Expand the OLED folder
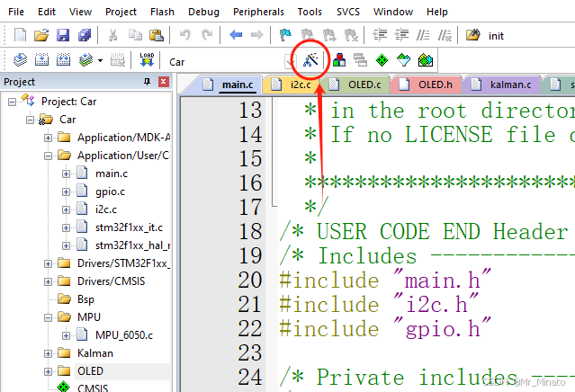The image size is (575, 392). click(48, 371)
